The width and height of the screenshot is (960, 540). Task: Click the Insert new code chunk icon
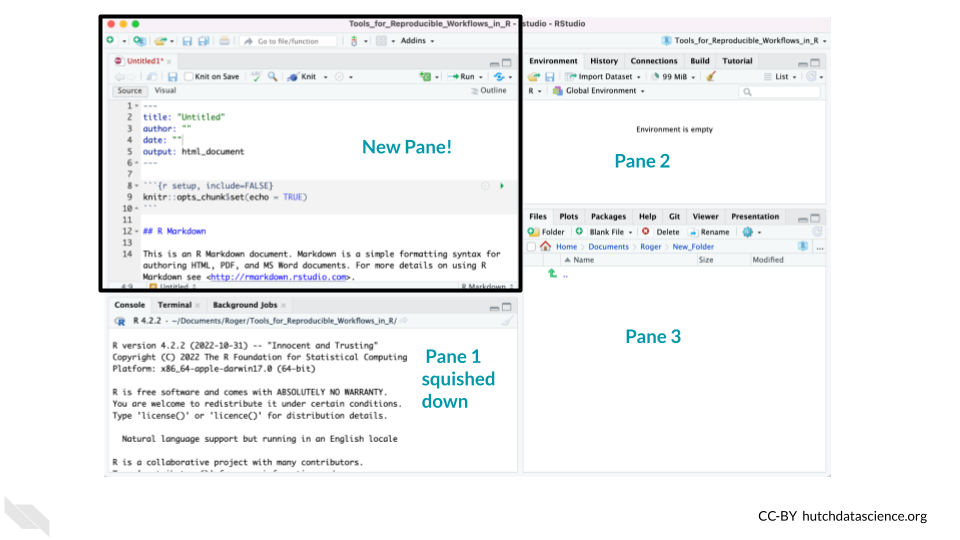tap(425, 77)
